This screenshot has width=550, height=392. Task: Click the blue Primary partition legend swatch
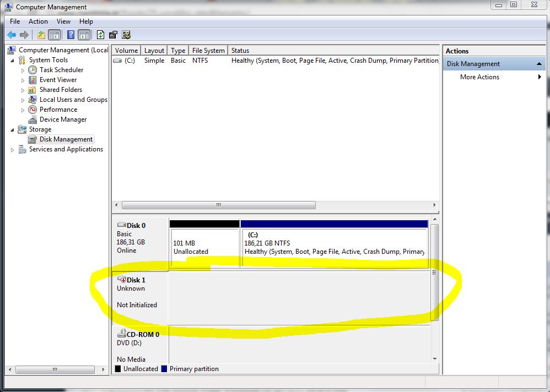pos(164,368)
